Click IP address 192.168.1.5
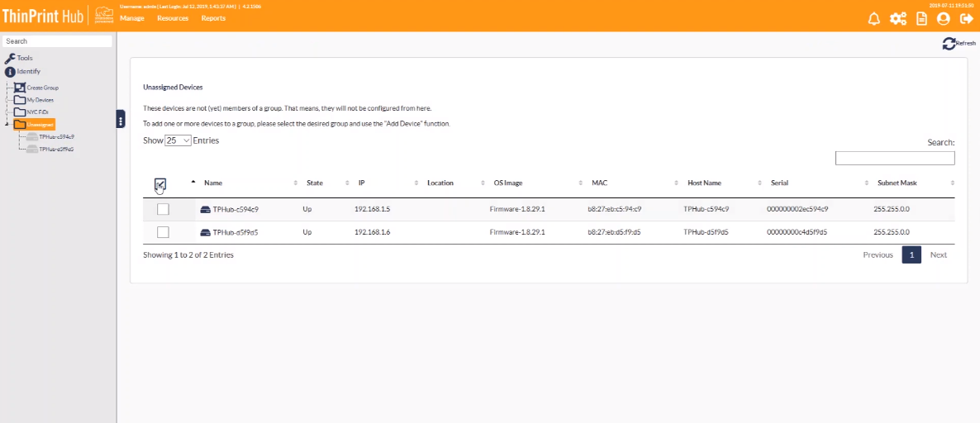The width and height of the screenshot is (980, 423). (372, 209)
